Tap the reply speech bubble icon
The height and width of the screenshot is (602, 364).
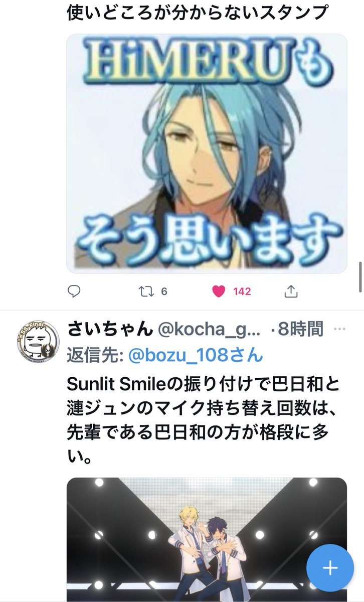coord(74,291)
